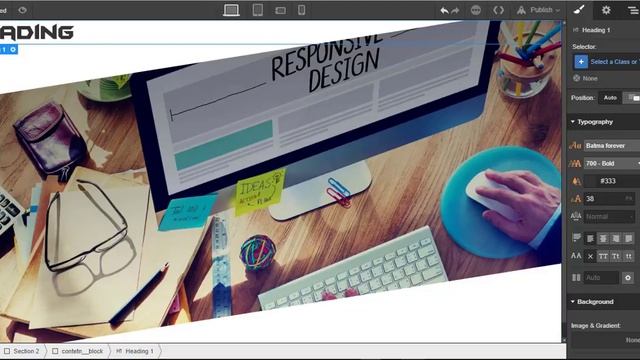Screen dimensions: 640x360
Task: Select Section 2 in breadcrumb bar
Action: (x=22, y=351)
